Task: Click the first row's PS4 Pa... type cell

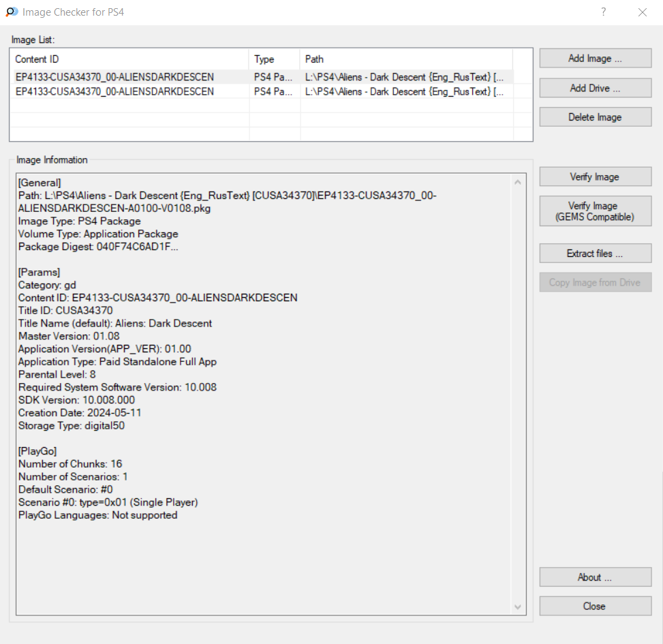Action: pyautogui.click(x=273, y=77)
